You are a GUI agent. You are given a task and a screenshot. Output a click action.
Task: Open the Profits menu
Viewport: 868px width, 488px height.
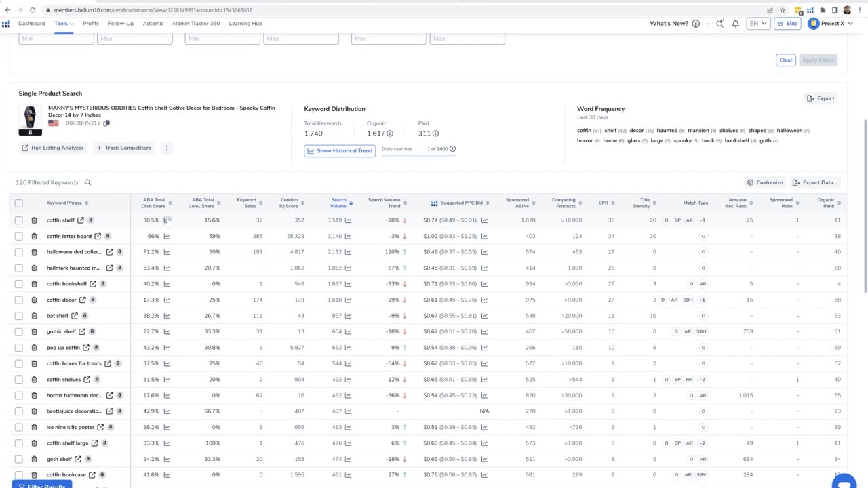click(x=91, y=24)
